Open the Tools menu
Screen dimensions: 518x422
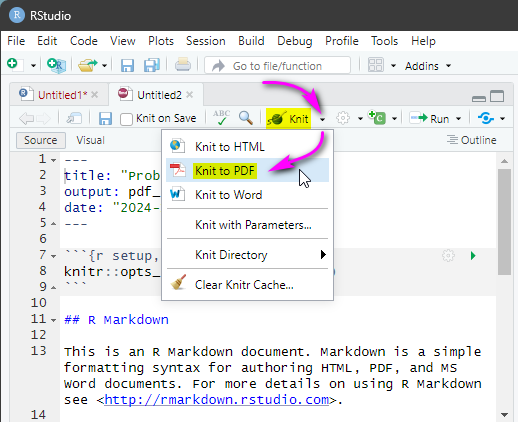[x=385, y=41]
